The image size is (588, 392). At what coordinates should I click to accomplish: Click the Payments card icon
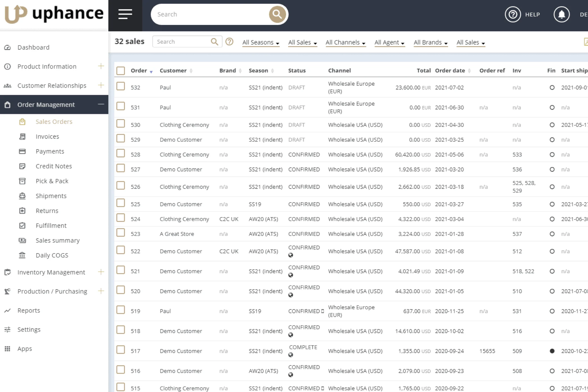(22, 151)
